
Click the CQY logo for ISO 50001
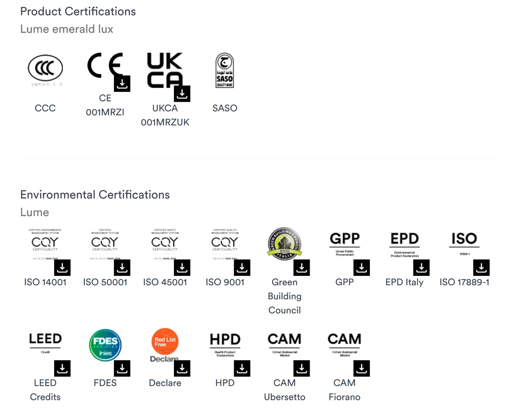click(105, 244)
